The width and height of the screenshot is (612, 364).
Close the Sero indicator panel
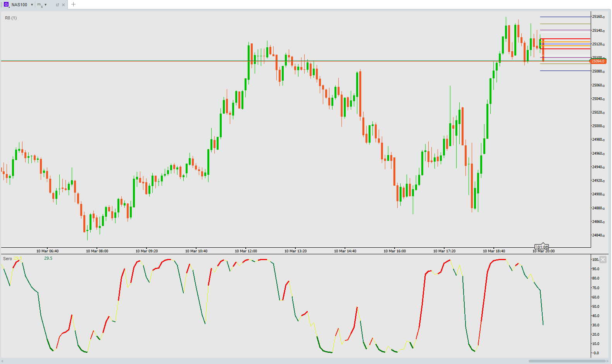tap(603, 260)
